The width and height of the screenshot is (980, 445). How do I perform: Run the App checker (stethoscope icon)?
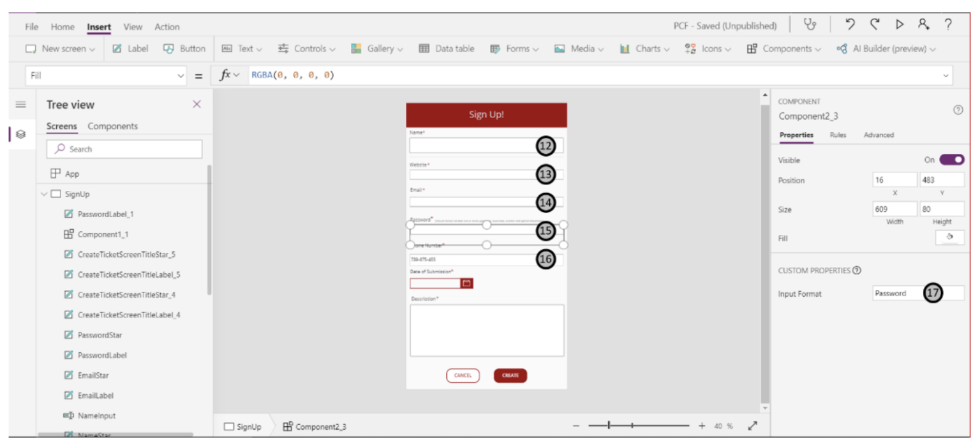[x=810, y=26]
